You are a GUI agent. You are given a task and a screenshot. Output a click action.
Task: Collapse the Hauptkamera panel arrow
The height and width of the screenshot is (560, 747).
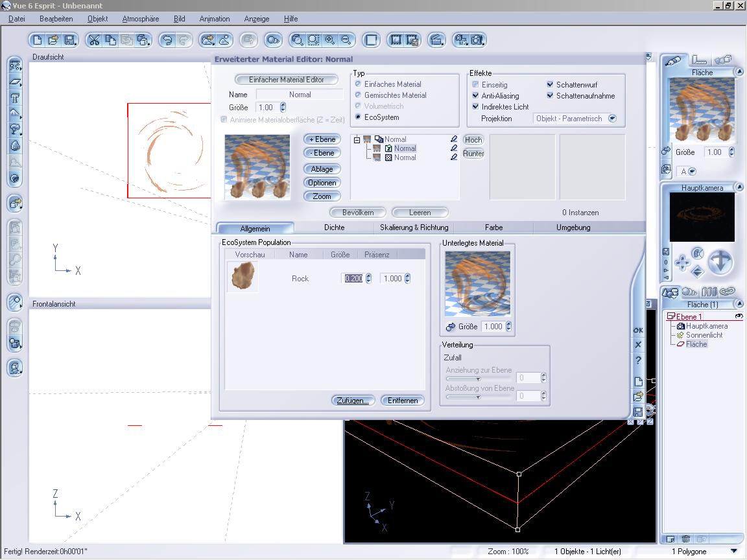coord(739,187)
